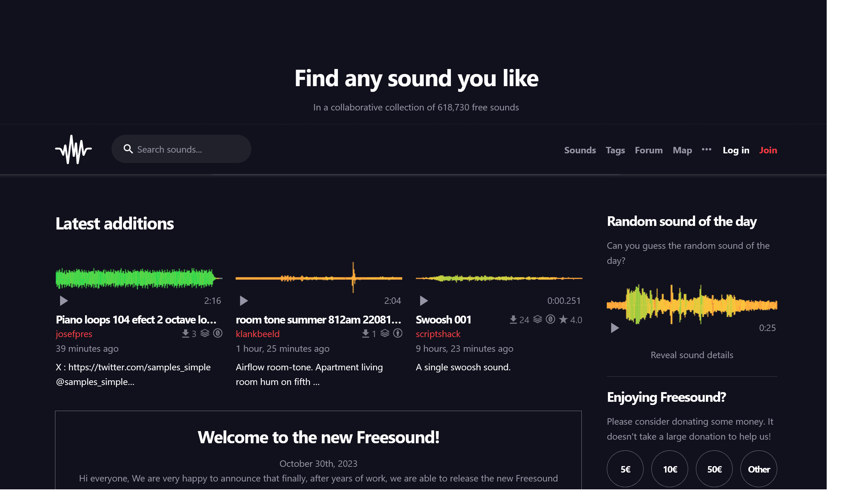
Task: Visit the scriptshack user profile
Action: click(438, 334)
